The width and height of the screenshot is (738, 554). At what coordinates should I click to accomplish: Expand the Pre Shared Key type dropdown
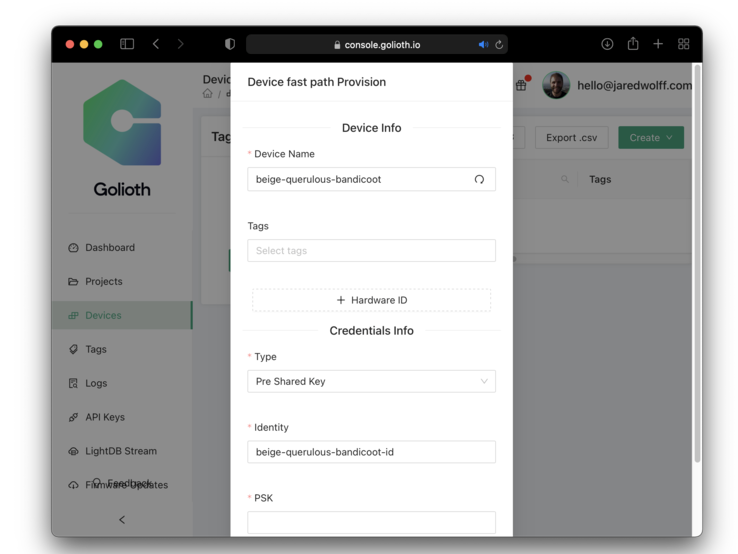(371, 382)
